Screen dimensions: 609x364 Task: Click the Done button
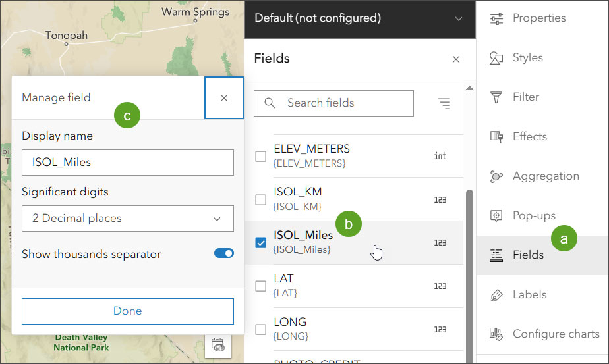click(x=128, y=311)
